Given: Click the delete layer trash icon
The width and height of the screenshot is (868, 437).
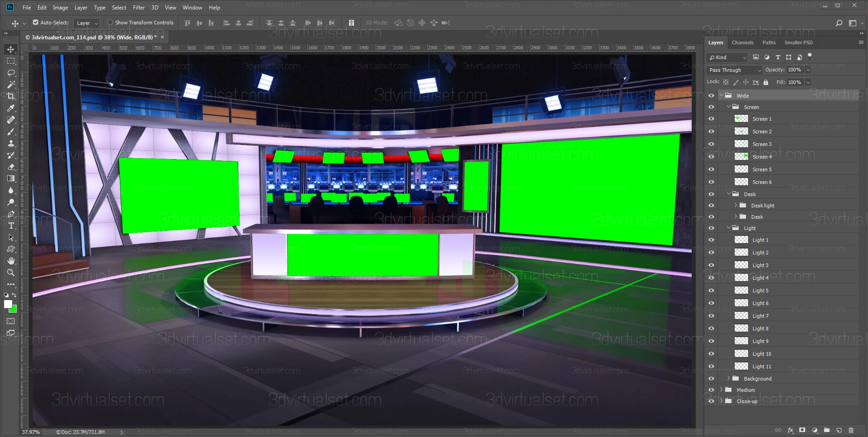Looking at the screenshot, I should coord(851,430).
